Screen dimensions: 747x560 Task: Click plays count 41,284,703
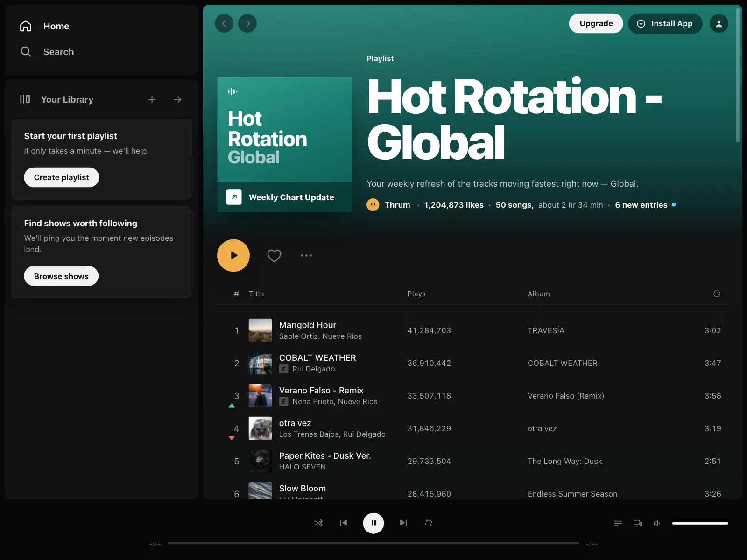click(429, 330)
